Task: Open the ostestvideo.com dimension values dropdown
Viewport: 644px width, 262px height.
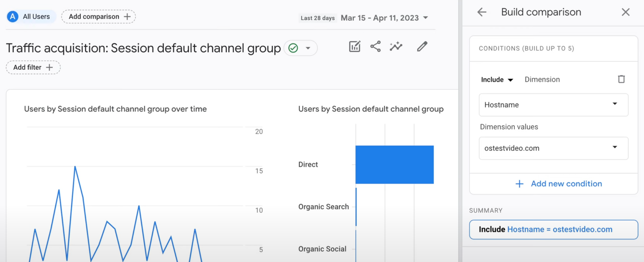Action: [x=553, y=148]
